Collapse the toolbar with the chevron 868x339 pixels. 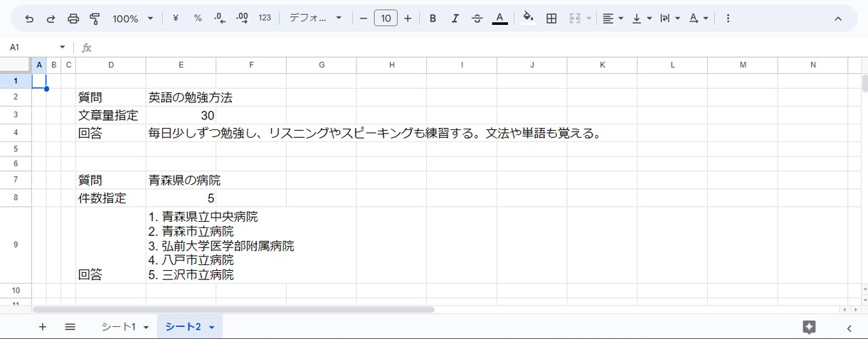[x=838, y=18]
